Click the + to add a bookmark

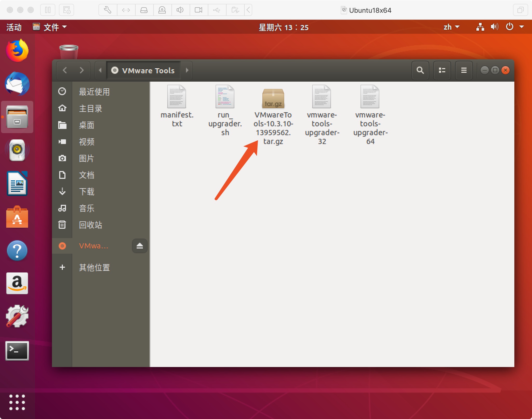pos(62,268)
